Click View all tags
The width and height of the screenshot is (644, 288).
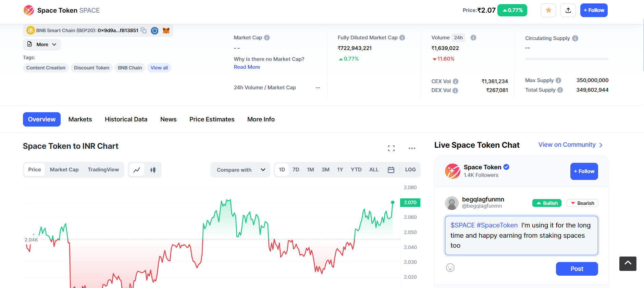[x=159, y=68]
